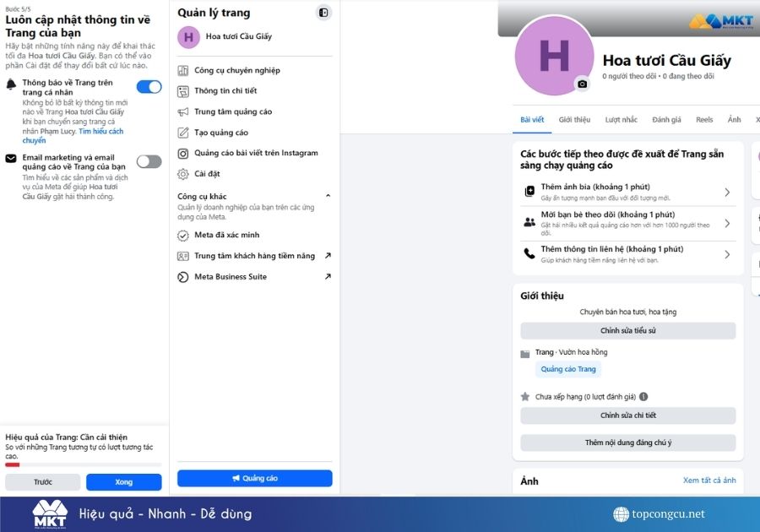760x532 pixels.
Task: Open Công cụ chuyên nghiệp dashboard icon
Action: (182, 71)
